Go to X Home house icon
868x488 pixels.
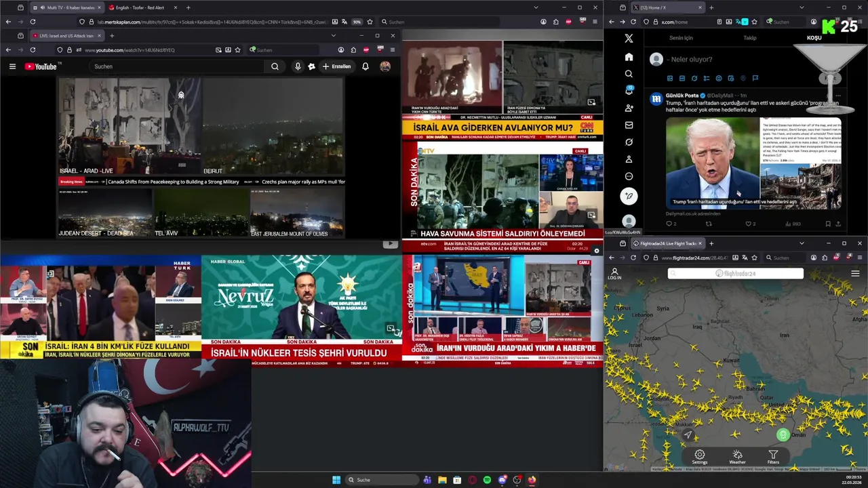[x=629, y=57]
